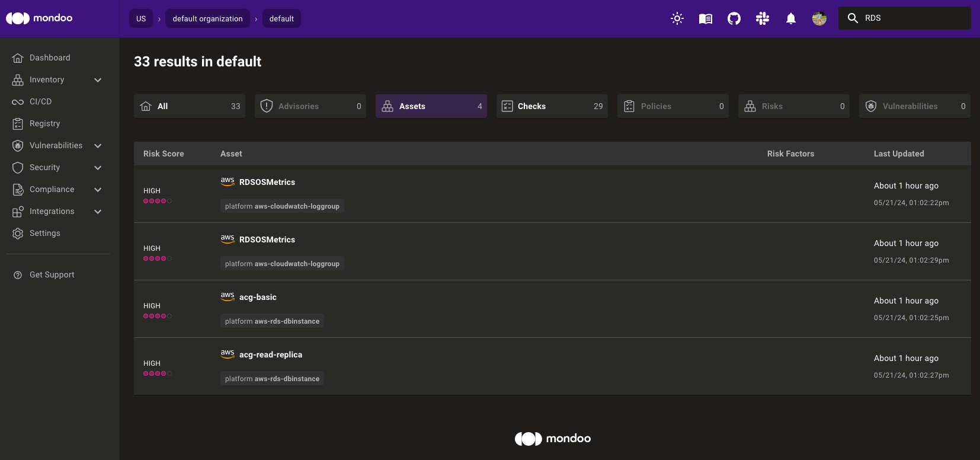Open the acg-basic asset

(x=258, y=297)
